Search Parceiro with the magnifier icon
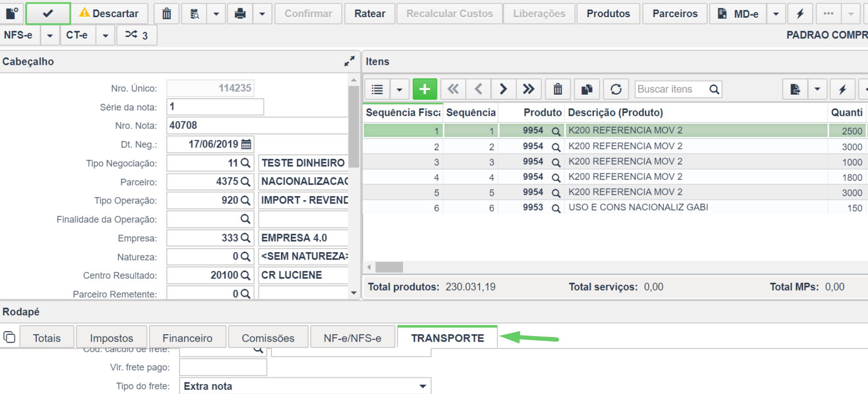 pos(245,182)
